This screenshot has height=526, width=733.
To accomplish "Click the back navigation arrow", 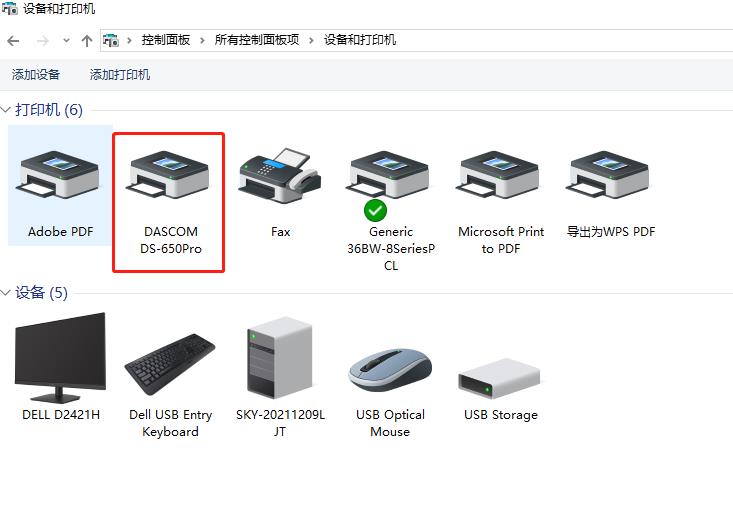I will pyautogui.click(x=13, y=41).
